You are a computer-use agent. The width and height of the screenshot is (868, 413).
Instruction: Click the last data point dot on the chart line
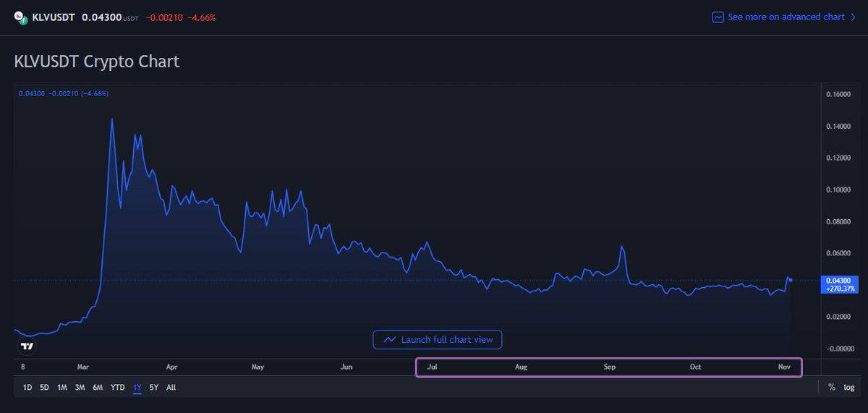pyautogui.click(x=791, y=280)
